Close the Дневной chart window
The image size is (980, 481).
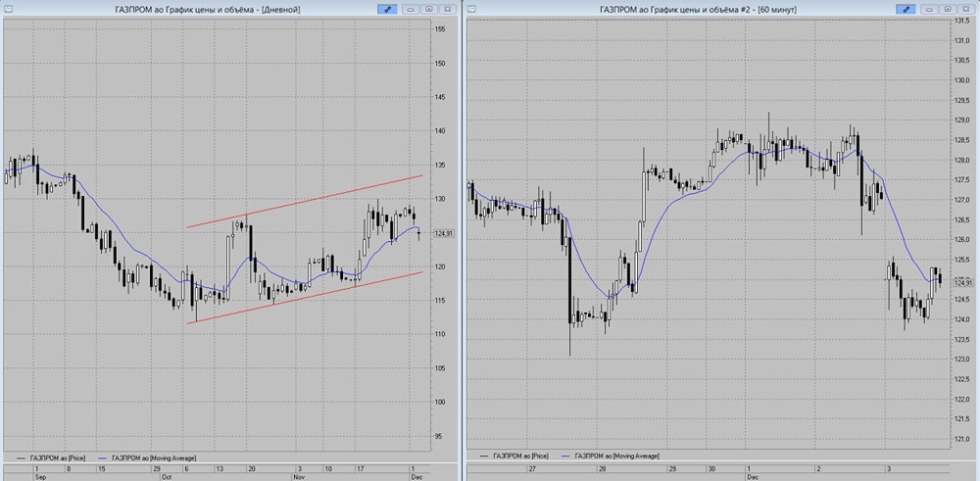(x=447, y=10)
